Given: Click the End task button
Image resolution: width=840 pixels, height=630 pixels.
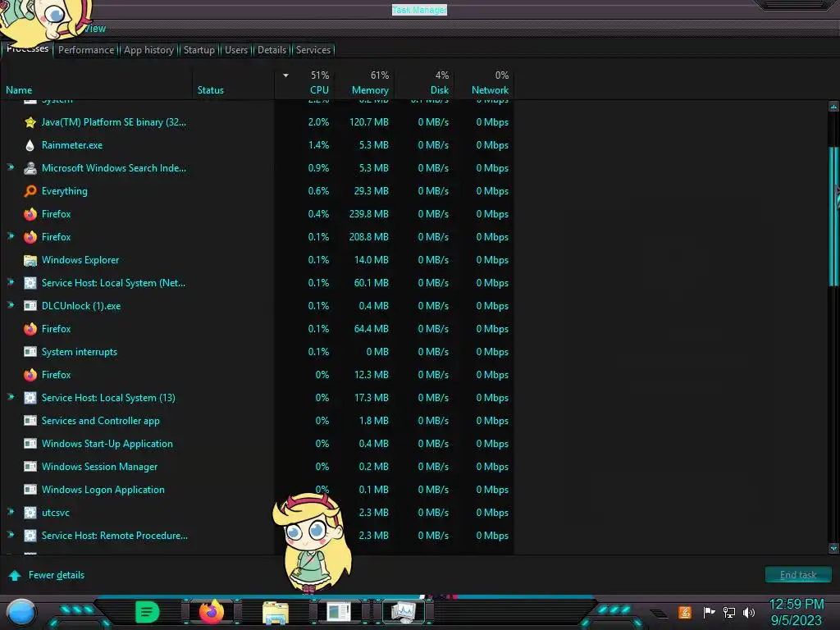Looking at the screenshot, I should (x=798, y=575).
